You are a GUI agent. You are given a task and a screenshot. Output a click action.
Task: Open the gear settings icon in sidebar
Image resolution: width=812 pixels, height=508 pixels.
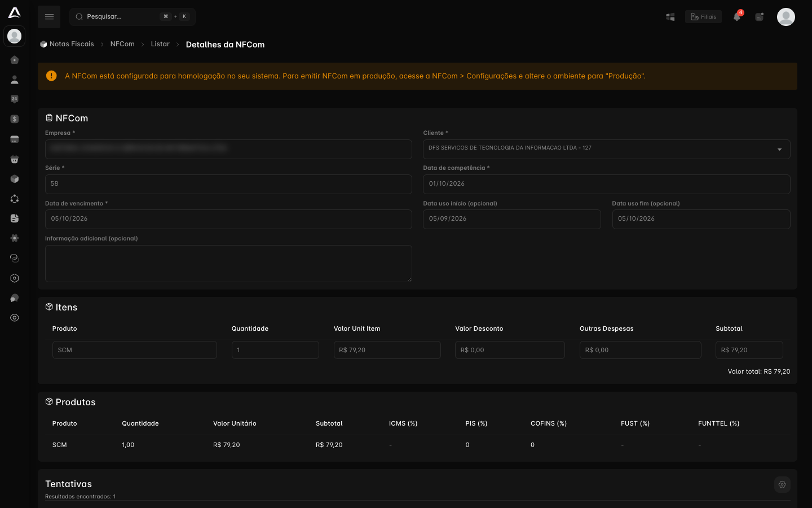pyautogui.click(x=15, y=238)
